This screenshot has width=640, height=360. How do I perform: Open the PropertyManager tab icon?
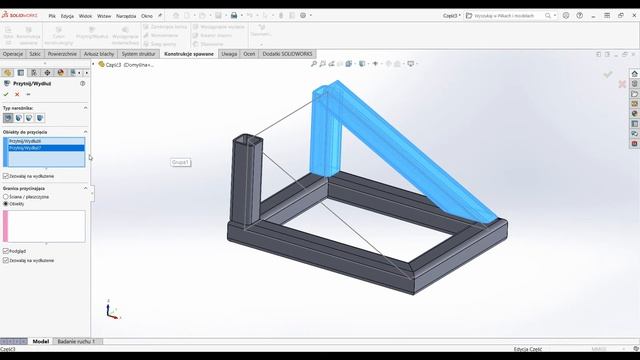[20, 73]
